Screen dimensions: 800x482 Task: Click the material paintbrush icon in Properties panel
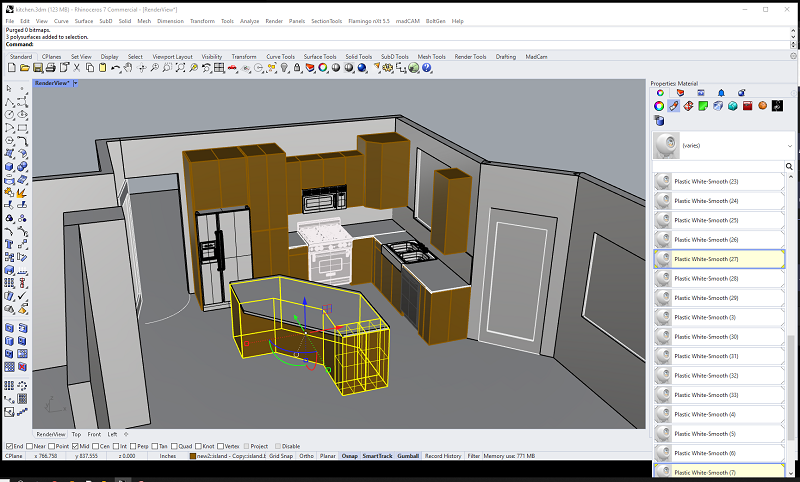(x=674, y=106)
